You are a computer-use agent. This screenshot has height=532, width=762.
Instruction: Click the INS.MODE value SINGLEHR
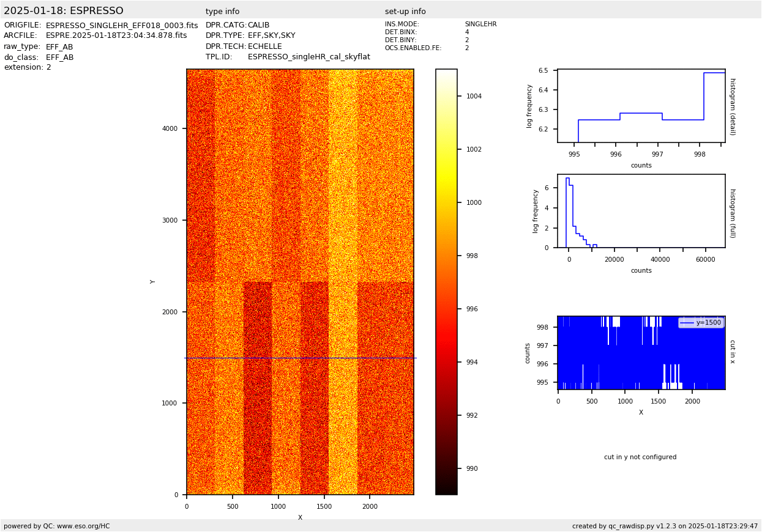point(480,24)
